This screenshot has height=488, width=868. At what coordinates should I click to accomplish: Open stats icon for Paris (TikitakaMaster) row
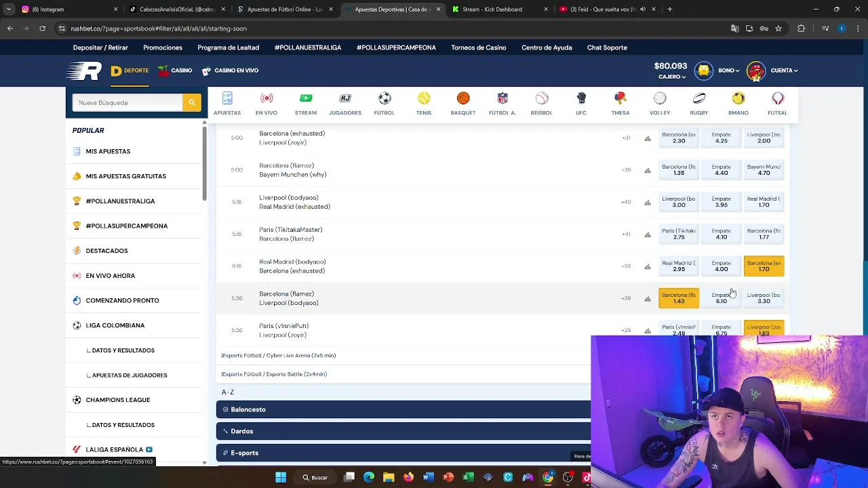tap(648, 234)
